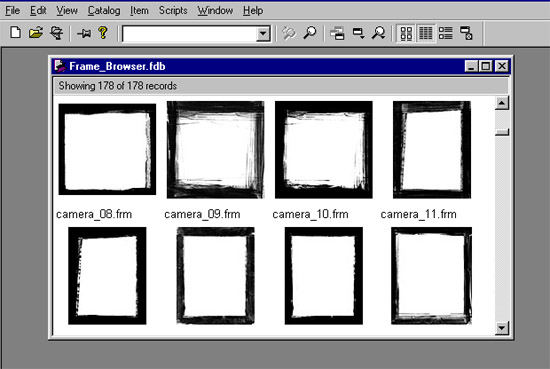Switch to the list view button
Screen dimensions: 550x369
point(446,33)
